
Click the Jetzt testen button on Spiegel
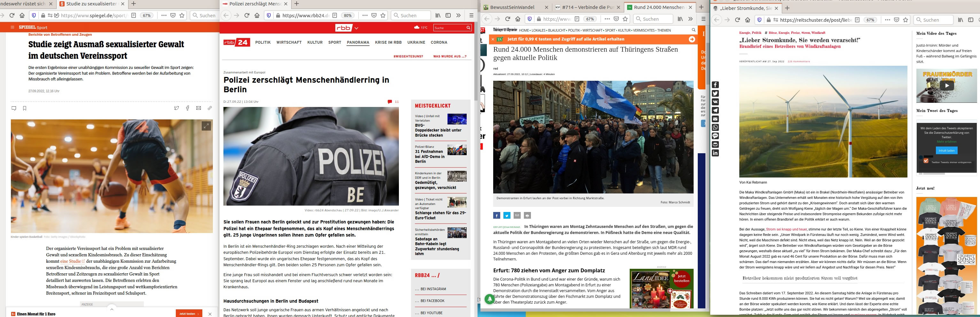pyautogui.click(x=189, y=313)
